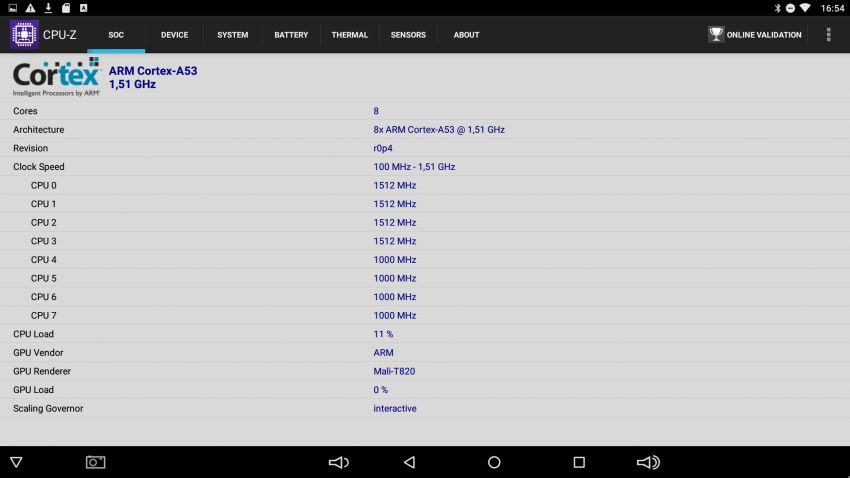Tap the volume down speaker icon
This screenshot has height=478, width=850.
point(338,462)
